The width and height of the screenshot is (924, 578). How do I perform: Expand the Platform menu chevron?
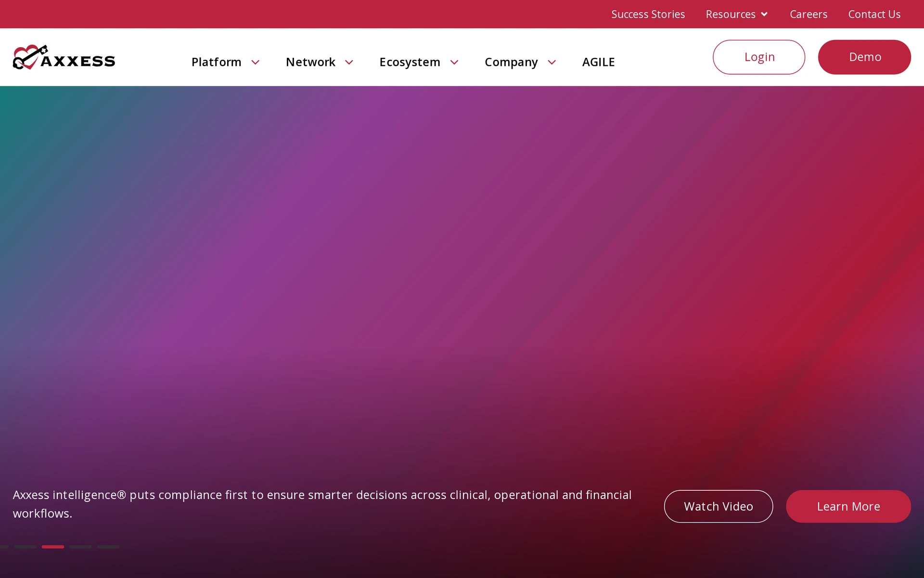pyautogui.click(x=256, y=62)
